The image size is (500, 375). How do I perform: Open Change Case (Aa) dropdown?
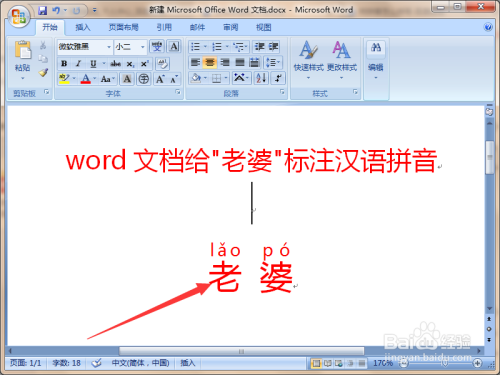pos(108,79)
